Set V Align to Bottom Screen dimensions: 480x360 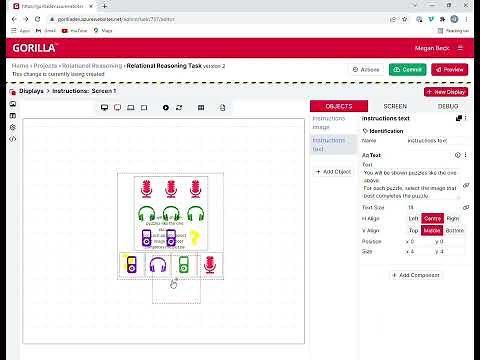click(455, 230)
